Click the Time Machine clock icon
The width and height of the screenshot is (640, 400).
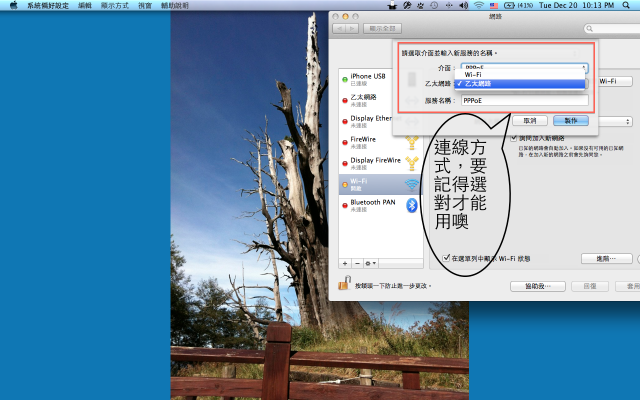[434, 5]
